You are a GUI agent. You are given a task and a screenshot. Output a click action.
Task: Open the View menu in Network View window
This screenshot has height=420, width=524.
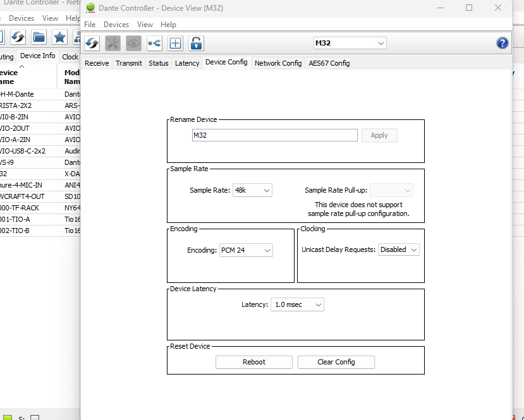[x=50, y=18]
